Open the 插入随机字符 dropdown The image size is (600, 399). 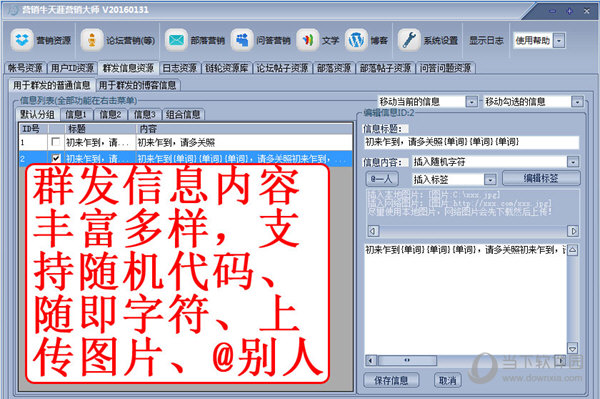tap(573, 162)
